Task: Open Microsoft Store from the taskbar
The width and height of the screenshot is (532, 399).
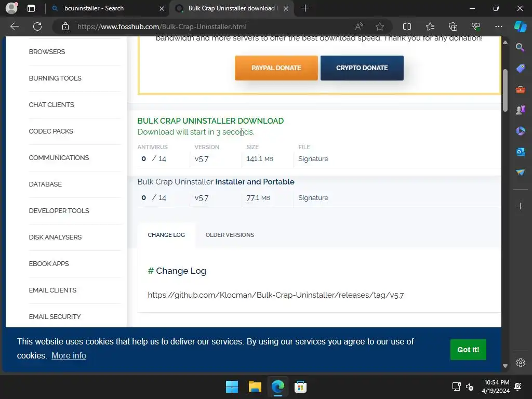Action: click(300, 387)
